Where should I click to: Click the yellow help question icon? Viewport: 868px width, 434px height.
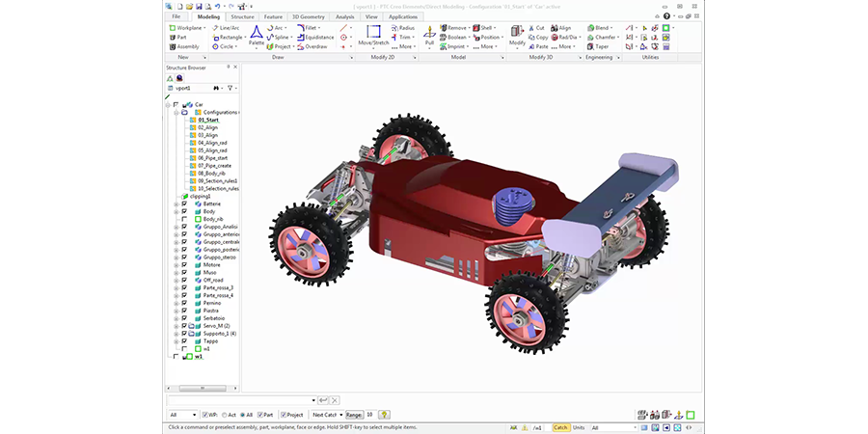(x=384, y=414)
